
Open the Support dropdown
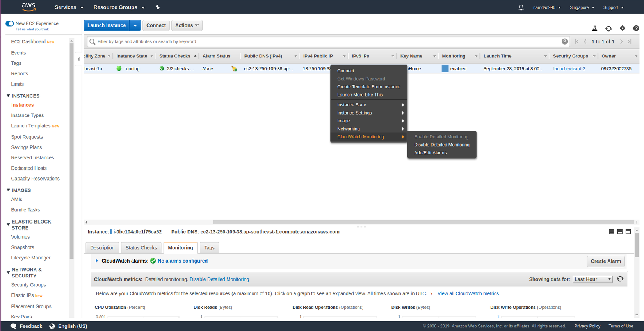(613, 7)
